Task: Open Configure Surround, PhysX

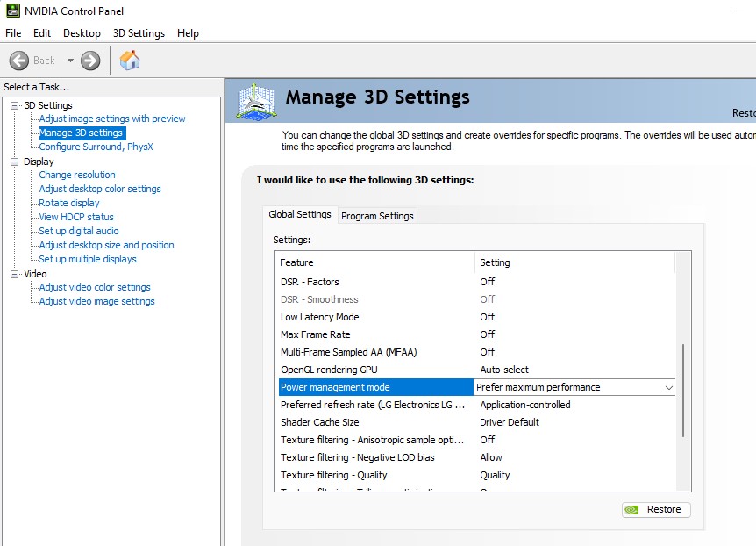Action: coord(96,147)
